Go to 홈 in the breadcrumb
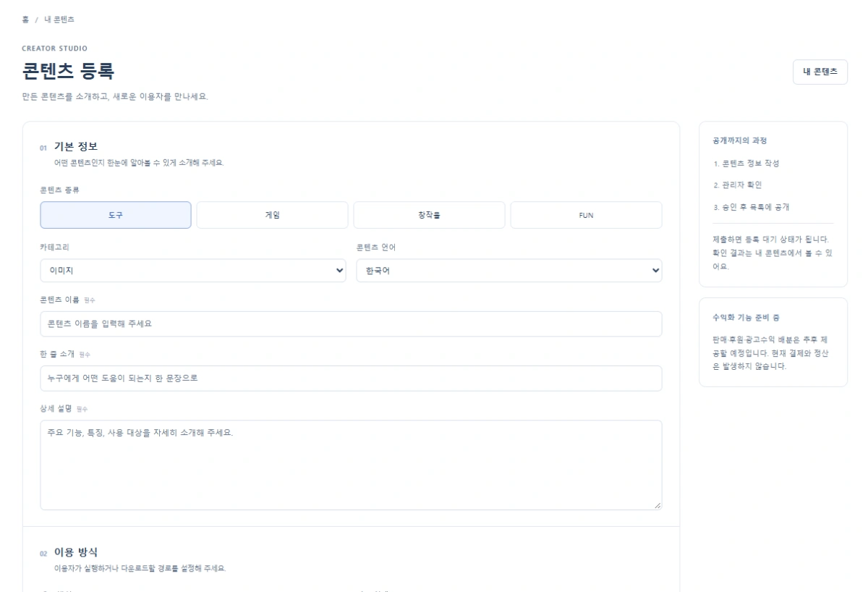 (25, 20)
